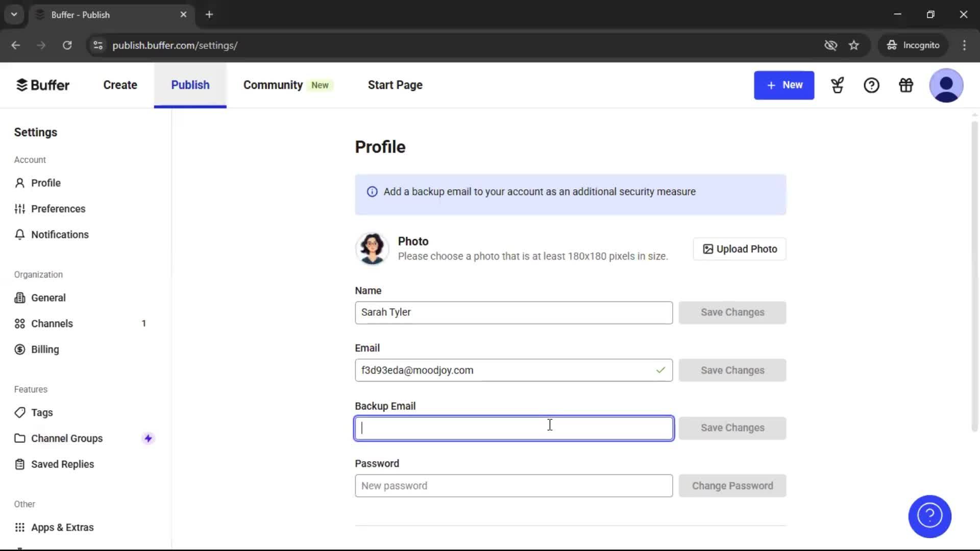980x551 pixels.
Task: Open Billing settings from sidebar
Action: (x=45, y=349)
